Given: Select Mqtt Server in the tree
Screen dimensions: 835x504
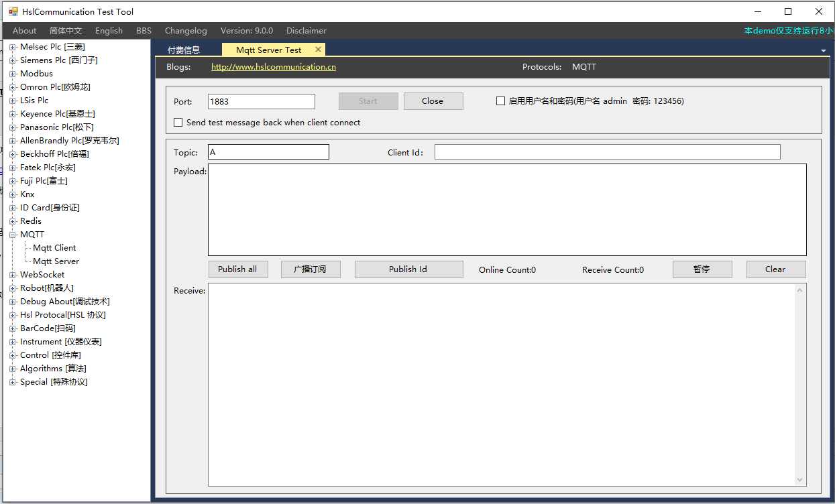Looking at the screenshot, I should pyautogui.click(x=56, y=261).
